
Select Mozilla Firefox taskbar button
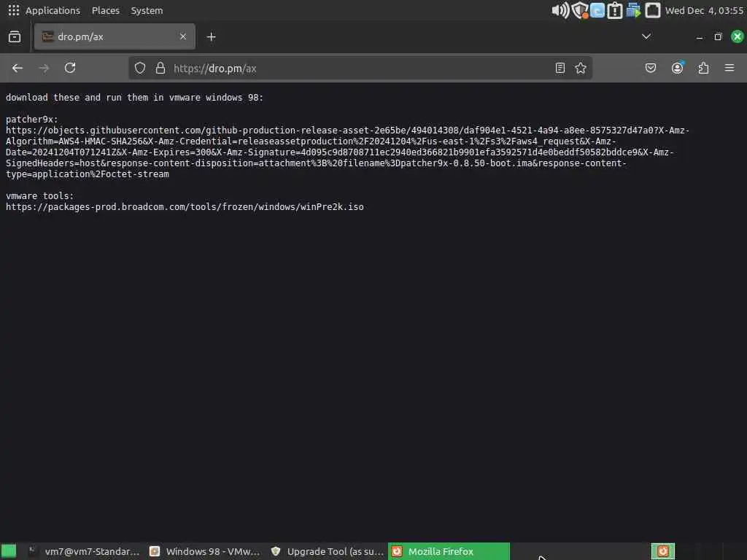click(449, 551)
